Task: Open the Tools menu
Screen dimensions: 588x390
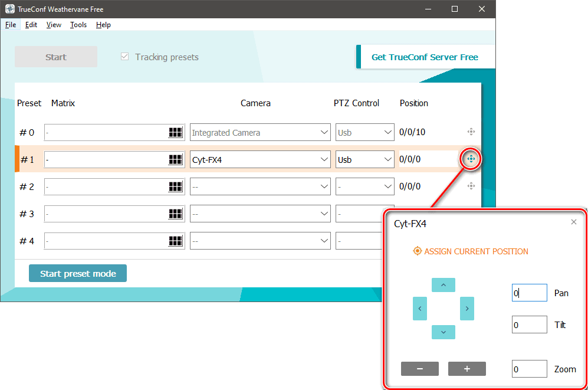Action: click(78, 25)
